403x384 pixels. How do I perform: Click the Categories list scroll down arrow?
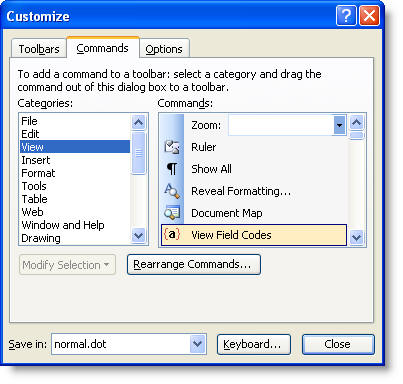[x=138, y=236]
